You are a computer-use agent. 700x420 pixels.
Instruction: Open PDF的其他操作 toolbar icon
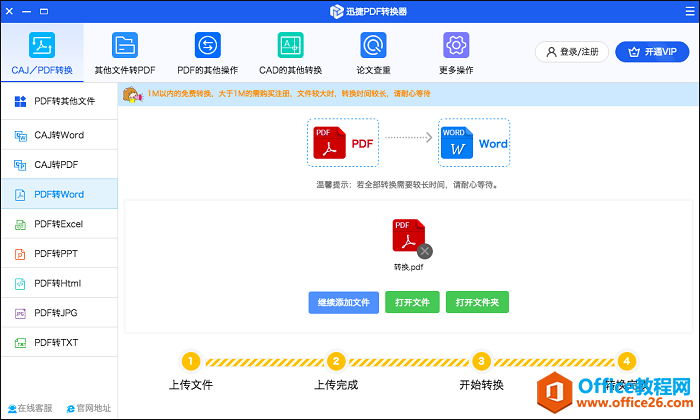click(207, 45)
